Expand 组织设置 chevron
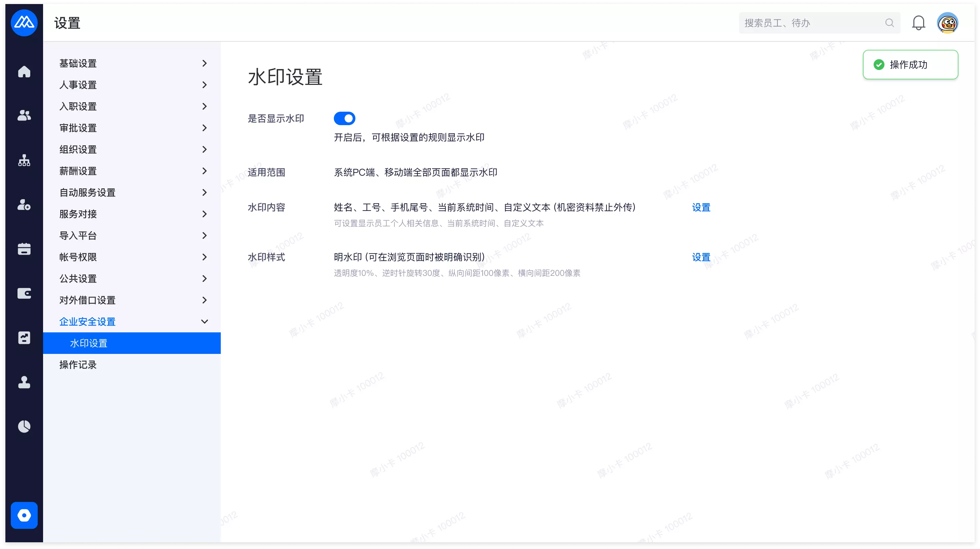Viewport: 980px width, 549px height. (204, 149)
